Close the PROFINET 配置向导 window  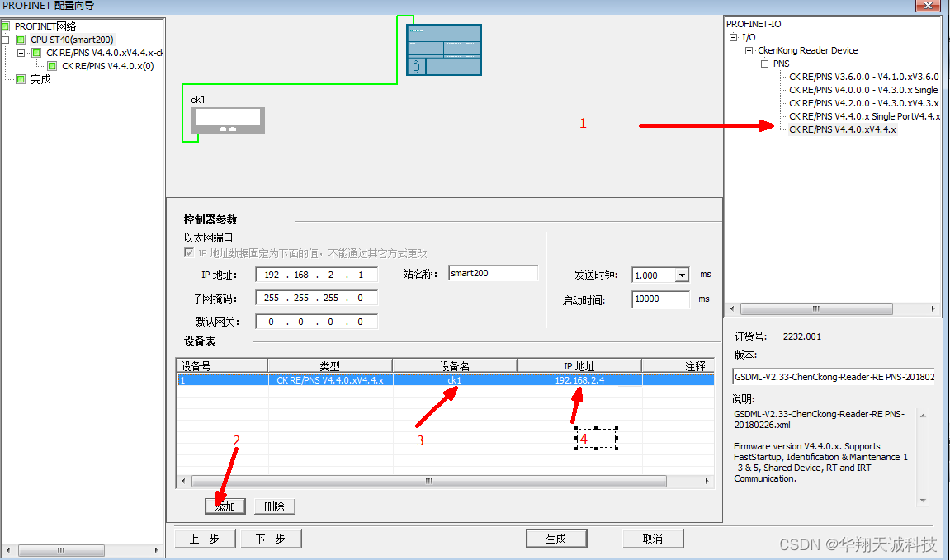pyautogui.click(x=928, y=6)
